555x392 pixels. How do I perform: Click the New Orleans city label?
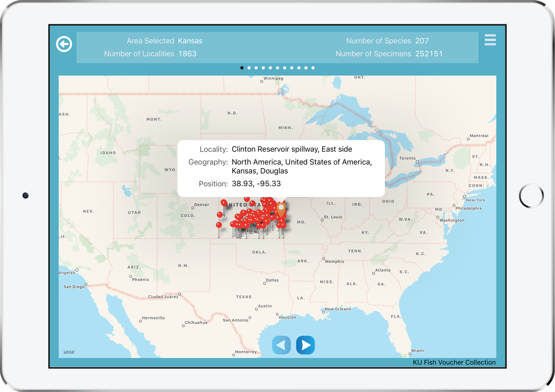pyautogui.click(x=338, y=309)
